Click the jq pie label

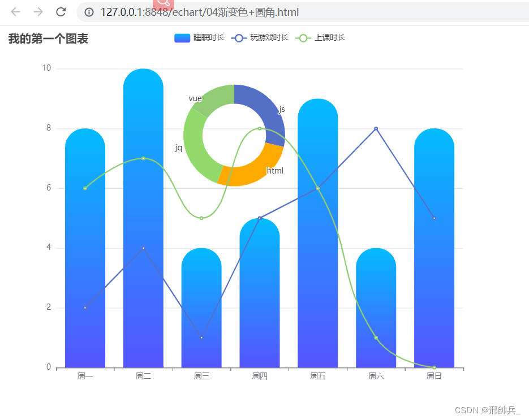pyautogui.click(x=178, y=148)
